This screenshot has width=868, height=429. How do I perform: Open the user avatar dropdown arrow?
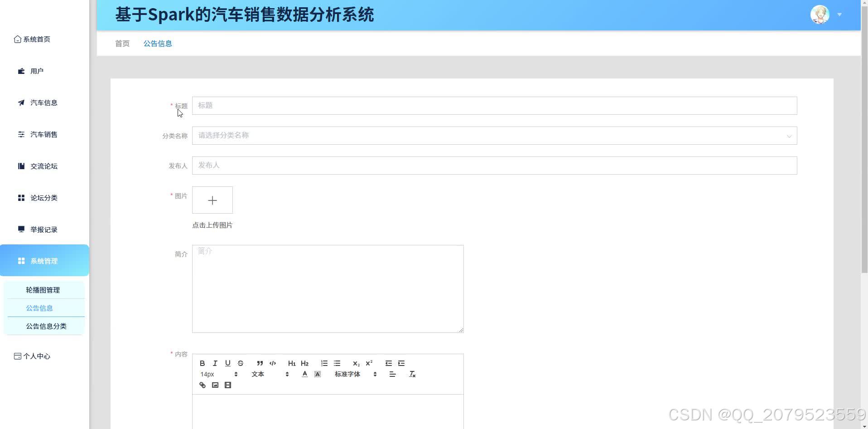pos(839,15)
